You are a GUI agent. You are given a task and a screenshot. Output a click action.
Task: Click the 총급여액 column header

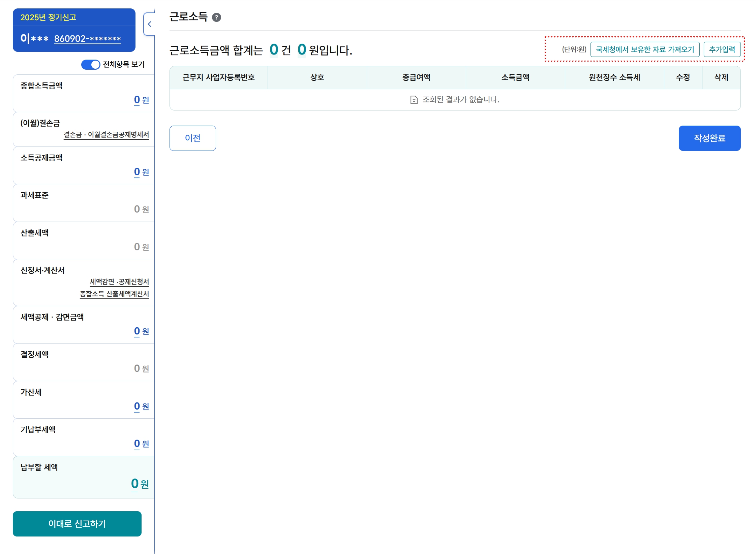(x=416, y=77)
